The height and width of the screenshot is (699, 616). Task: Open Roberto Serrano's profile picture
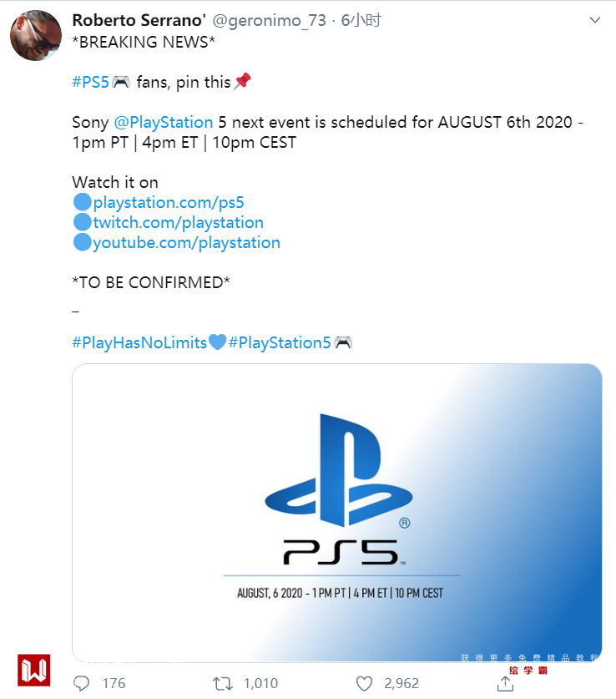pos(34,35)
